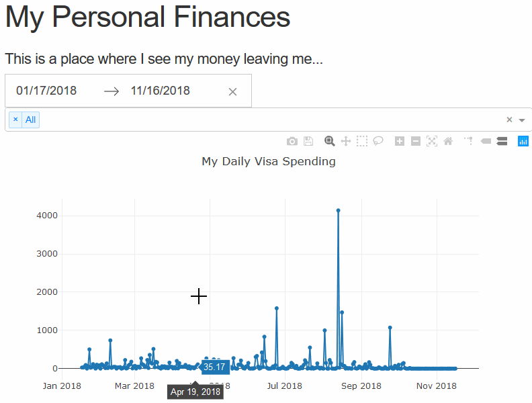Download plot as PNG camera icon
The width and height of the screenshot is (532, 403).
(292, 141)
